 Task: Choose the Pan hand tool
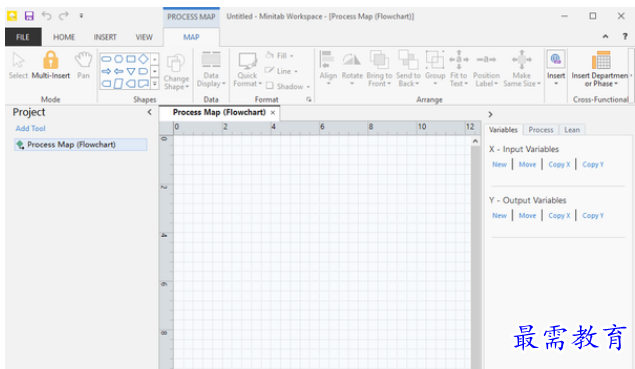(x=83, y=65)
